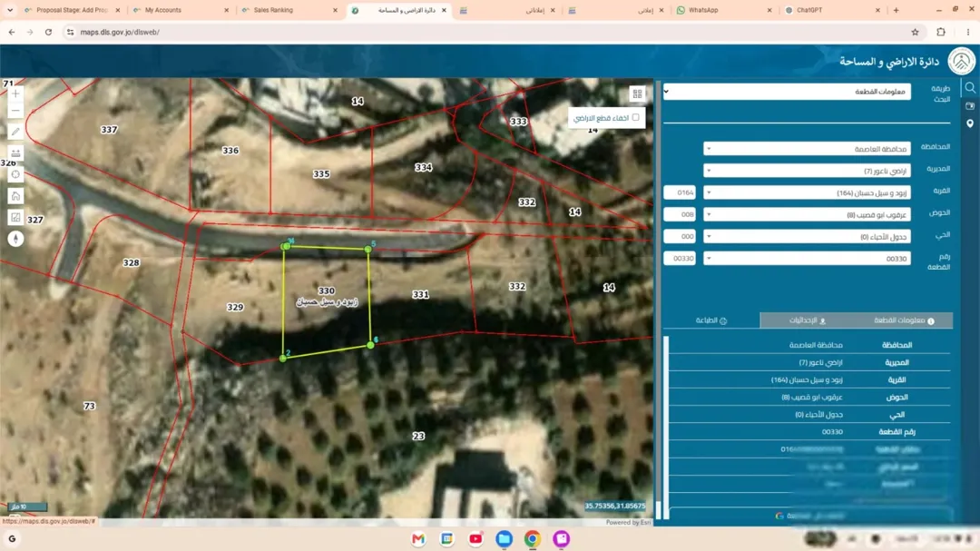The image size is (980, 551).
Task: Open the village (164) dropdown
Action: point(807,192)
